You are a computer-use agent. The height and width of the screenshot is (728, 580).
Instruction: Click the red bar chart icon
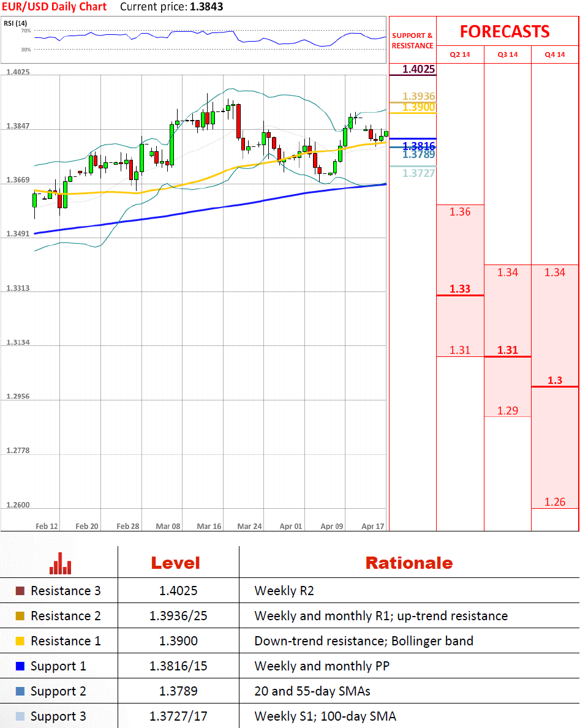tap(61, 563)
